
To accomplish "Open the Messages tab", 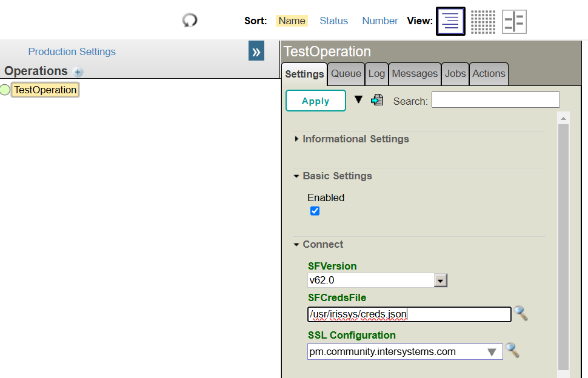I will 415,73.
